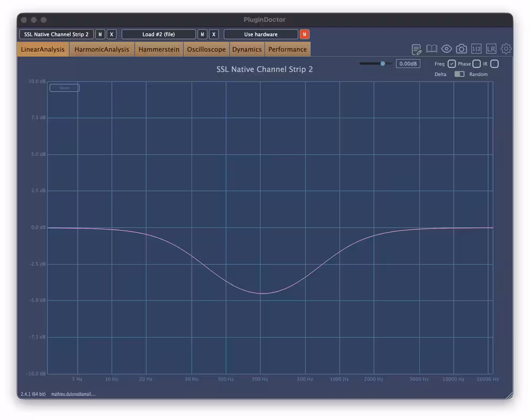530x420 pixels.
Task: Click the gain slider handle
Action: point(383,64)
